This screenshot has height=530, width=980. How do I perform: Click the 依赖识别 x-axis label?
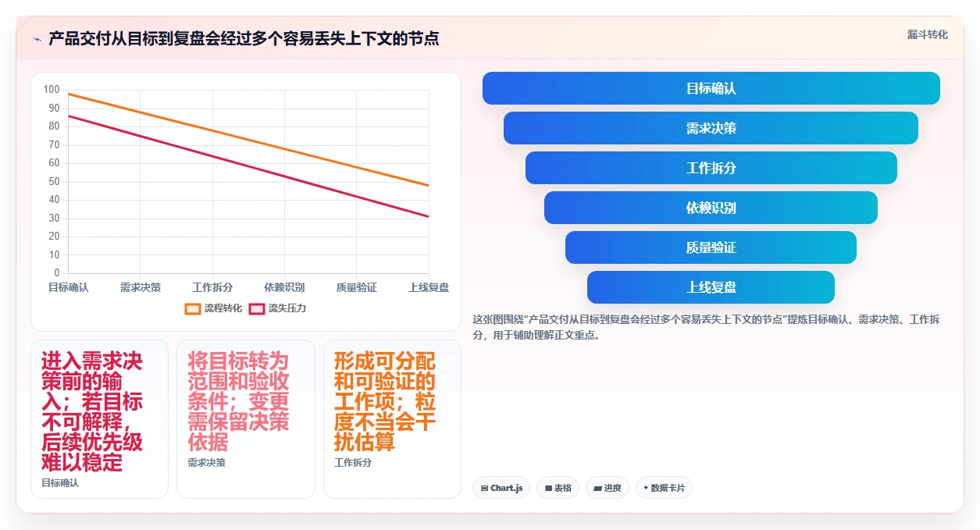[284, 287]
